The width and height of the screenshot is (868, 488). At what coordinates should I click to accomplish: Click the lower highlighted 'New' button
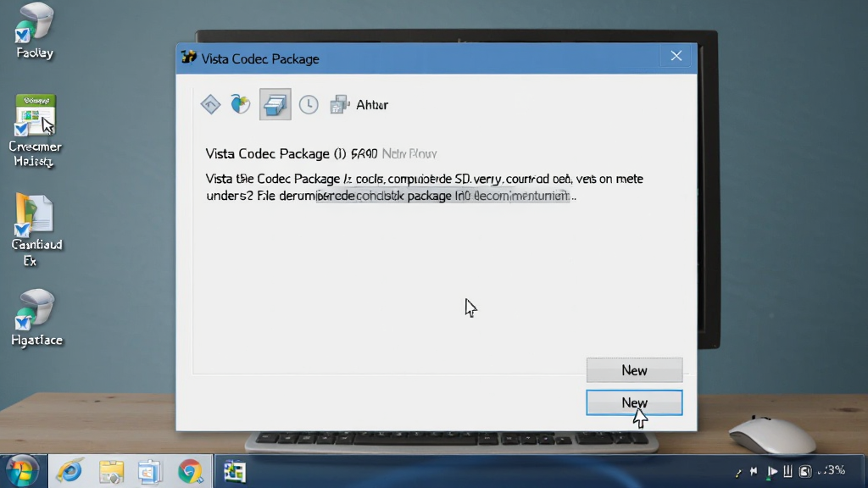634,402
